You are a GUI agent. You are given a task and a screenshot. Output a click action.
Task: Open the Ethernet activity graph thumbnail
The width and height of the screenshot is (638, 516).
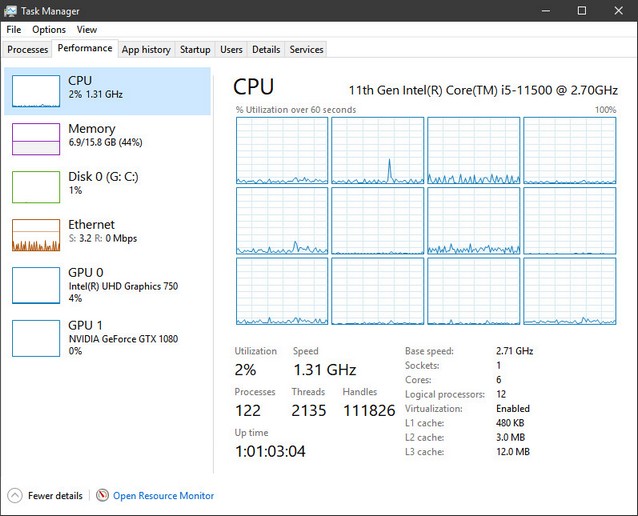pos(36,235)
